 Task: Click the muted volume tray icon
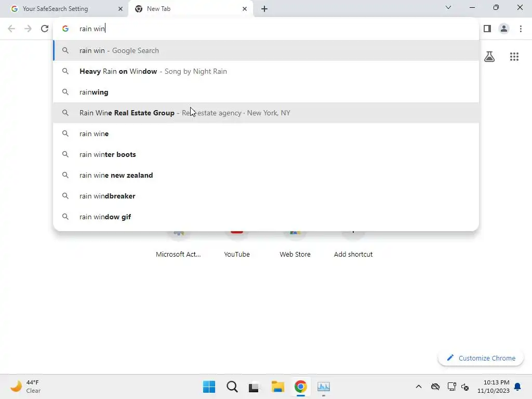[465, 387]
